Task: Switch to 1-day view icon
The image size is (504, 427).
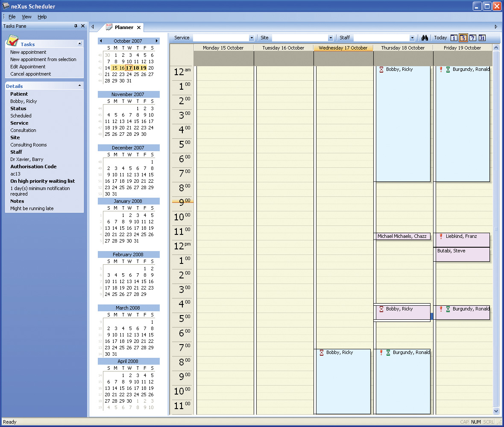Action: coord(454,38)
